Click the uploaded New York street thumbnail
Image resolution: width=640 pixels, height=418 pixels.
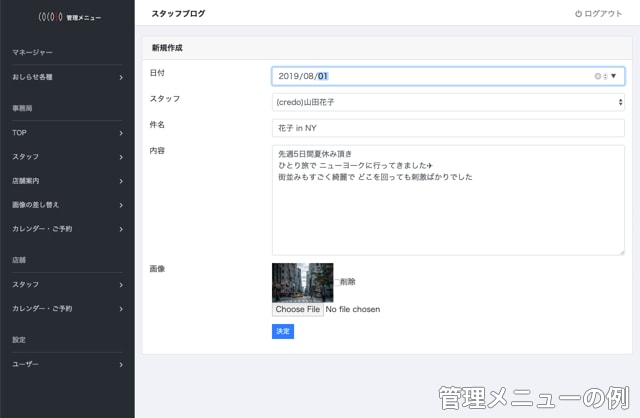point(302,282)
